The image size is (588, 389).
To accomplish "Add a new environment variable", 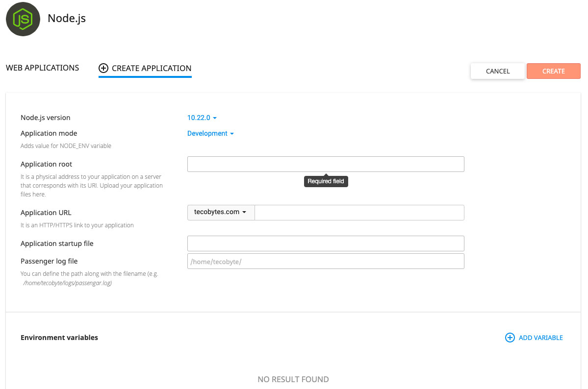I will (x=534, y=338).
